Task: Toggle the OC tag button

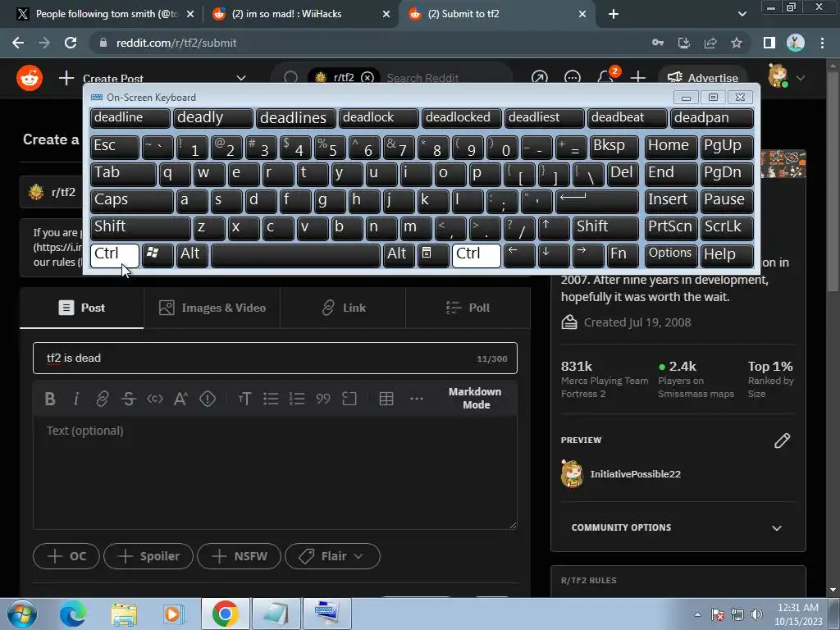Action: [x=66, y=556]
